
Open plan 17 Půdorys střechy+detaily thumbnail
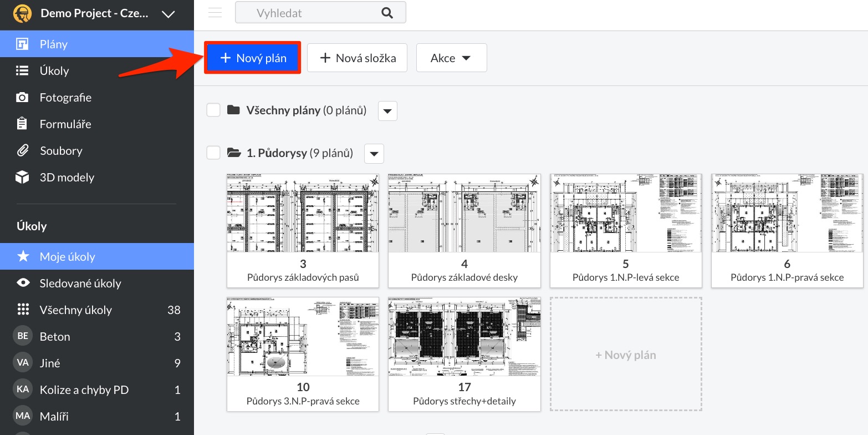464,336
